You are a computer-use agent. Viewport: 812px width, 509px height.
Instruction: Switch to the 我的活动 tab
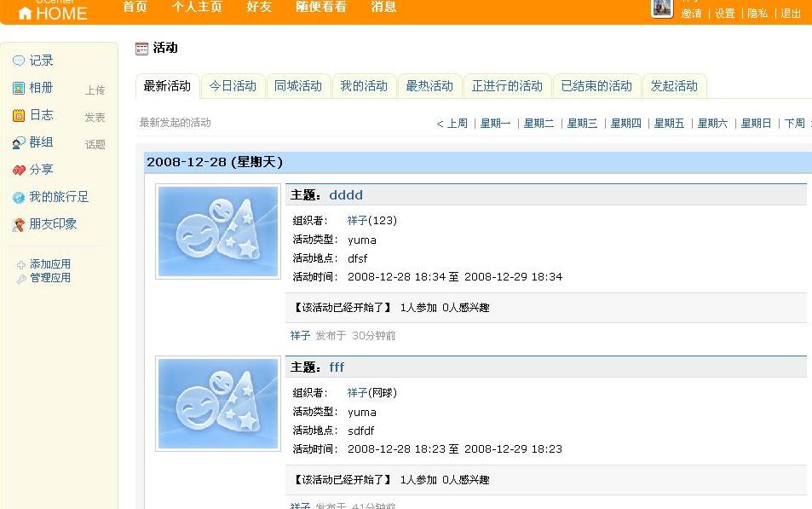(x=364, y=86)
